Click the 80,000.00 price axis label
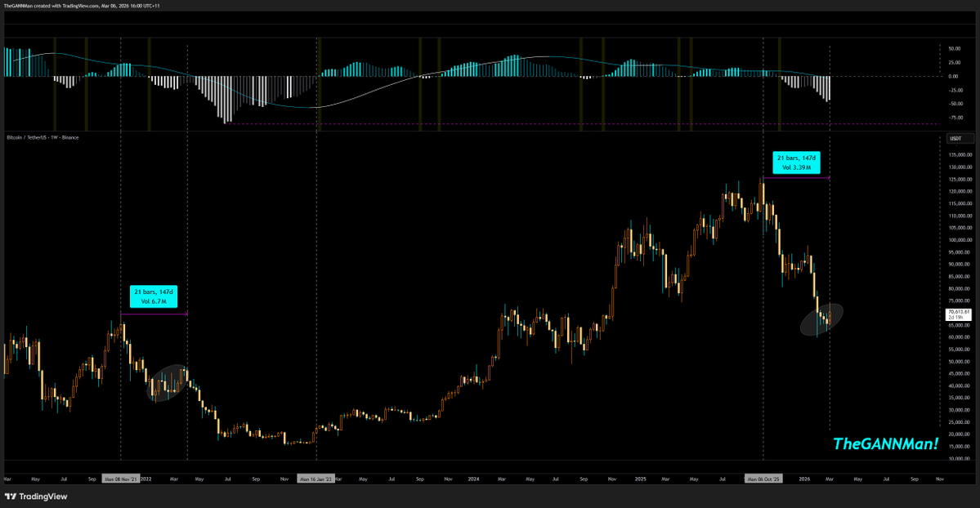This screenshot has width=980, height=508. click(x=960, y=288)
